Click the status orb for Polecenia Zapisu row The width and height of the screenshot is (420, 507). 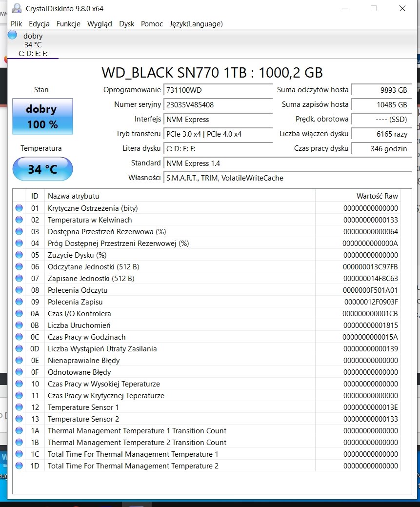(x=19, y=302)
